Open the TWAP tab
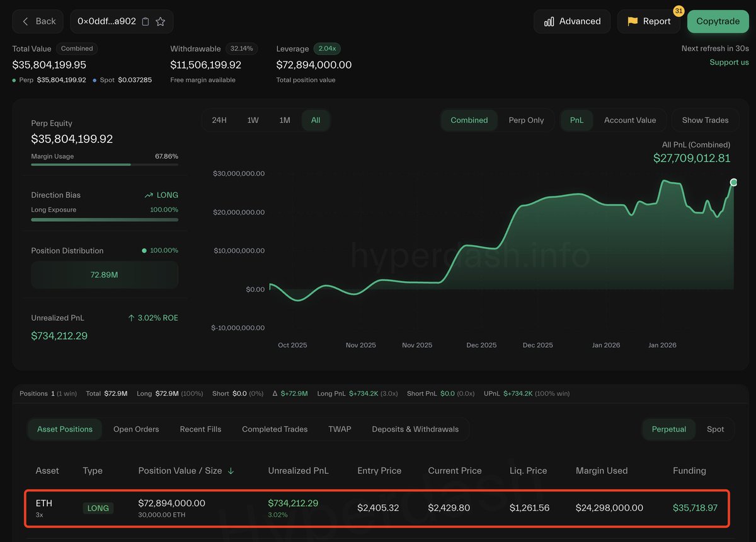 [340, 429]
